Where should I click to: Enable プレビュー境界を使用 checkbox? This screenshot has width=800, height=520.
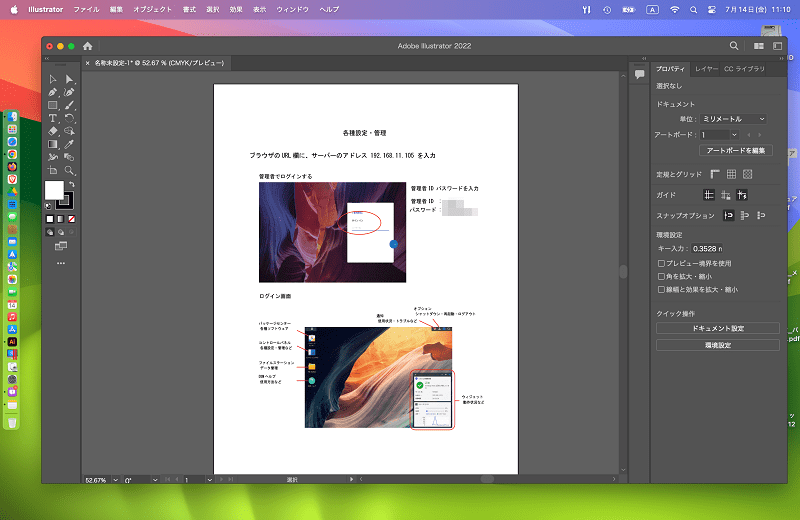click(661, 263)
